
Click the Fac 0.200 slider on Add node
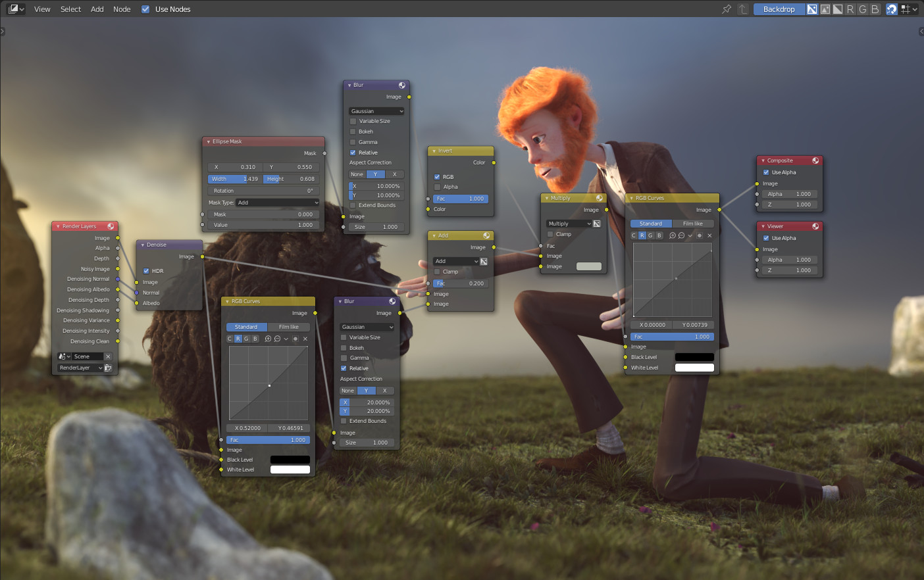[459, 283]
